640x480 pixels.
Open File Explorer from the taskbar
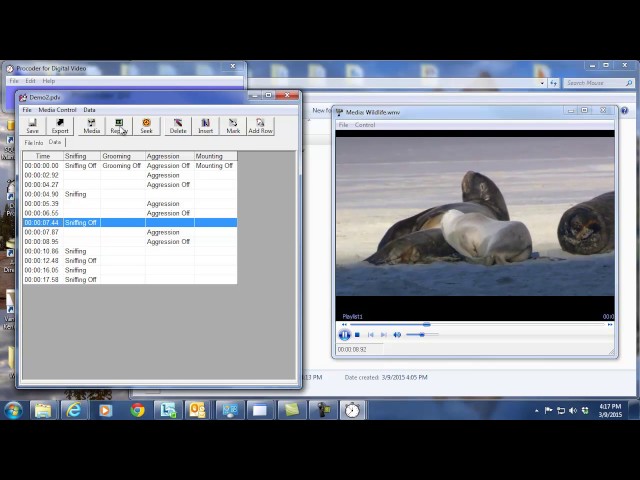43,410
